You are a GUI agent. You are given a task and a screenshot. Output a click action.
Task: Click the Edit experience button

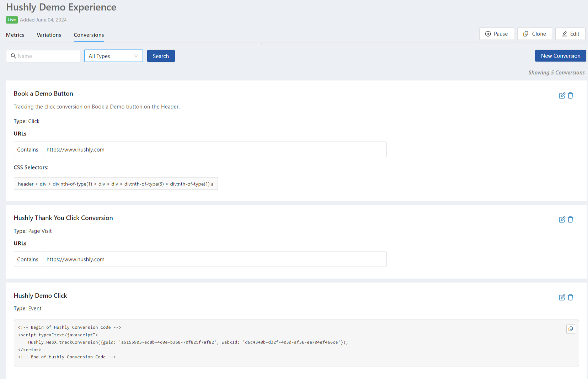coord(570,34)
